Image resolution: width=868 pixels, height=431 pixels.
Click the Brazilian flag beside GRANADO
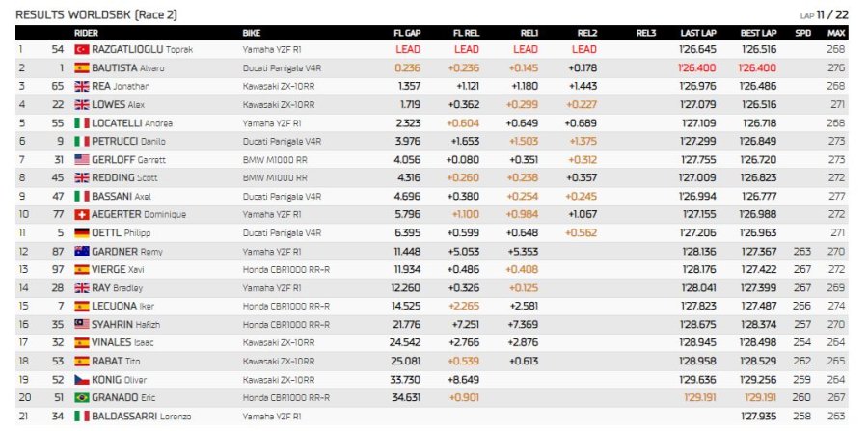coord(81,398)
